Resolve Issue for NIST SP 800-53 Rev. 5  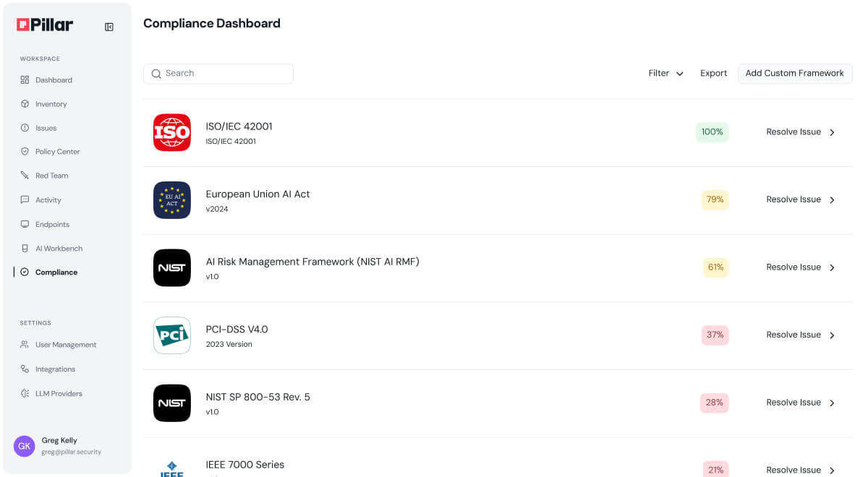(x=793, y=403)
